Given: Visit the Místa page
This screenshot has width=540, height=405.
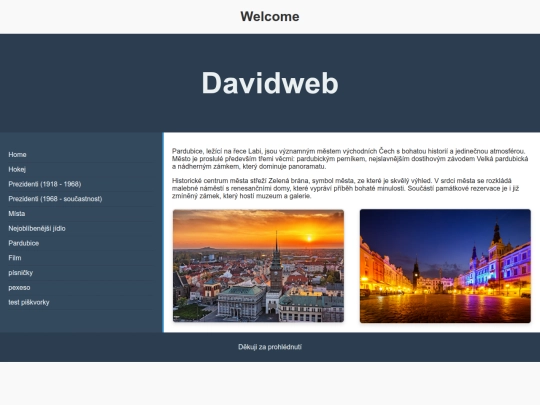Looking at the screenshot, I should [x=17, y=214].
